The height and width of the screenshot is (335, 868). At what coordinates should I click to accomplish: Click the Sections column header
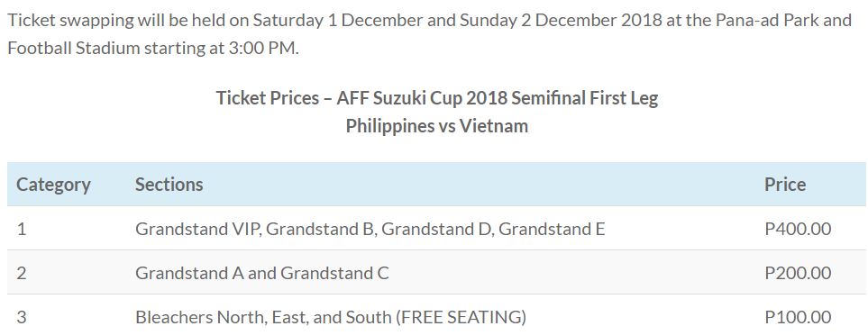(x=169, y=184)
